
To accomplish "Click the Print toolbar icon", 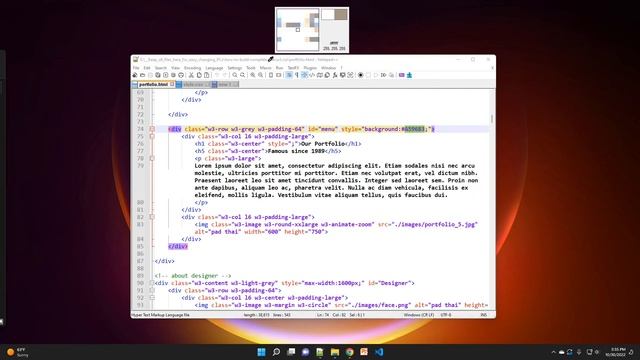I will coord(181,75).
